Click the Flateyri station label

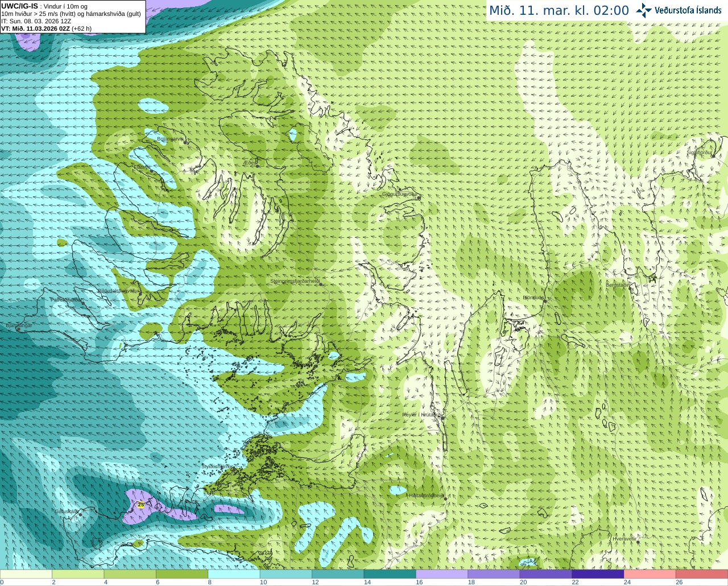coord(141,167)
